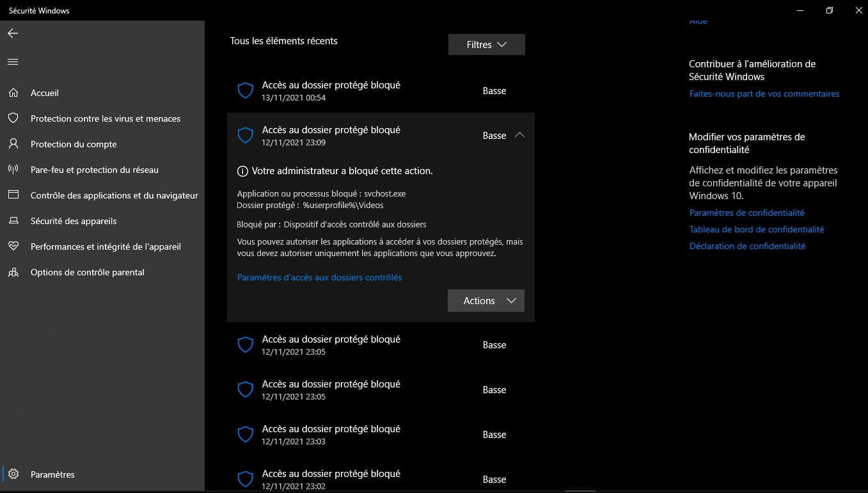Click the account protection person icon

pos(13,144)
